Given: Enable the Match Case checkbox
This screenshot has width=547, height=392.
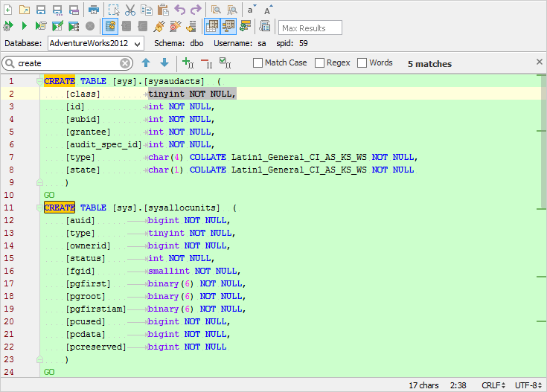Looking at the screenshot, I should point(257,63).
